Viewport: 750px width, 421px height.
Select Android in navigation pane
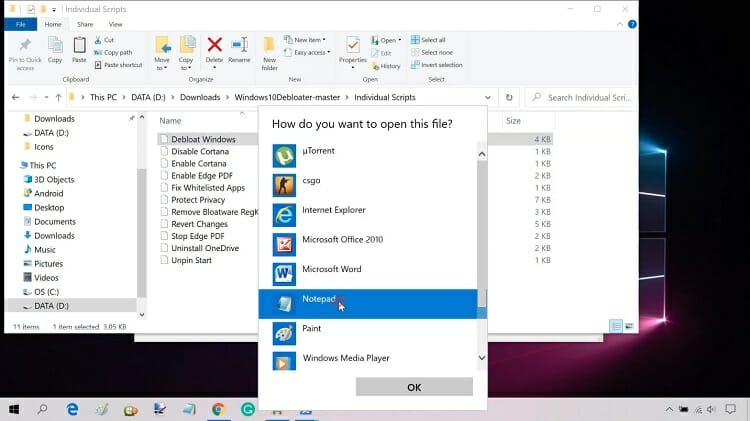coord(48,193)
